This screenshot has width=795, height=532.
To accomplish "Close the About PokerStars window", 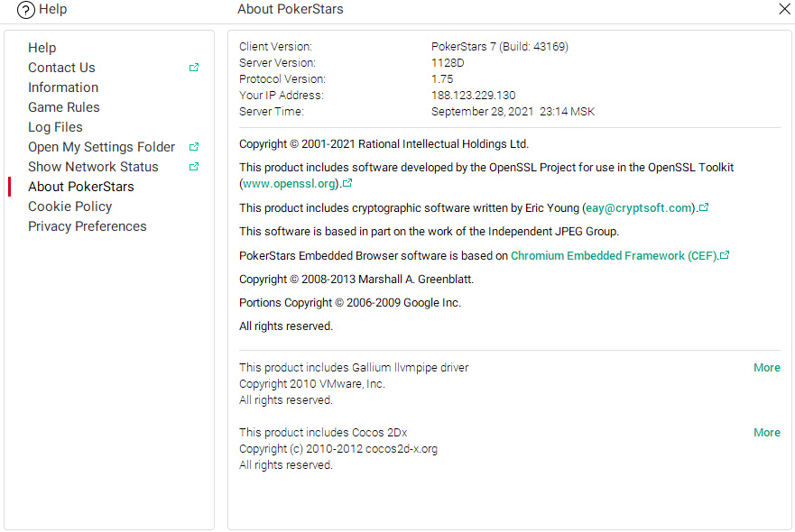I will [784, 9].
